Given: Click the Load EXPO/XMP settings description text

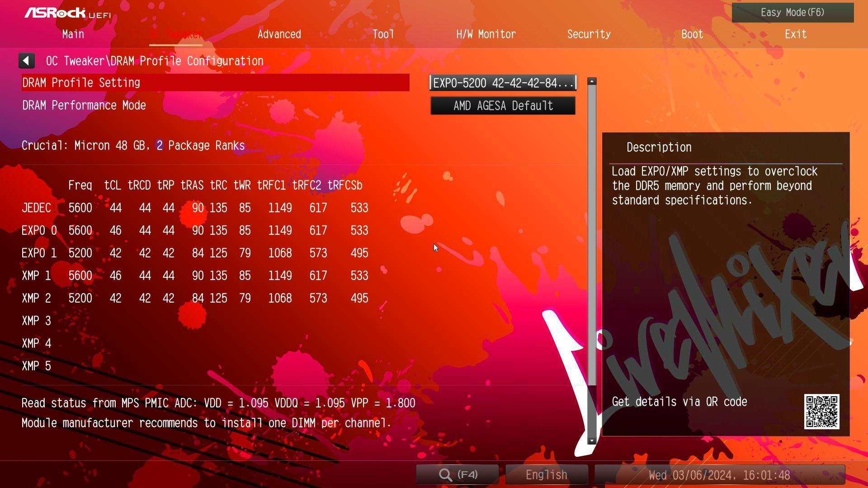Looking at the screenshot, I should tap(715, 186).
